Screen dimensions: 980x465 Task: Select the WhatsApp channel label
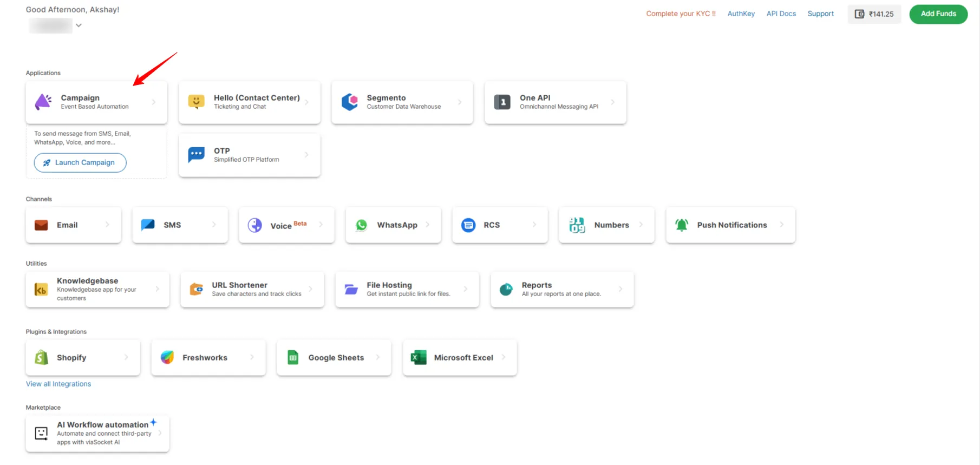point(397,225)
